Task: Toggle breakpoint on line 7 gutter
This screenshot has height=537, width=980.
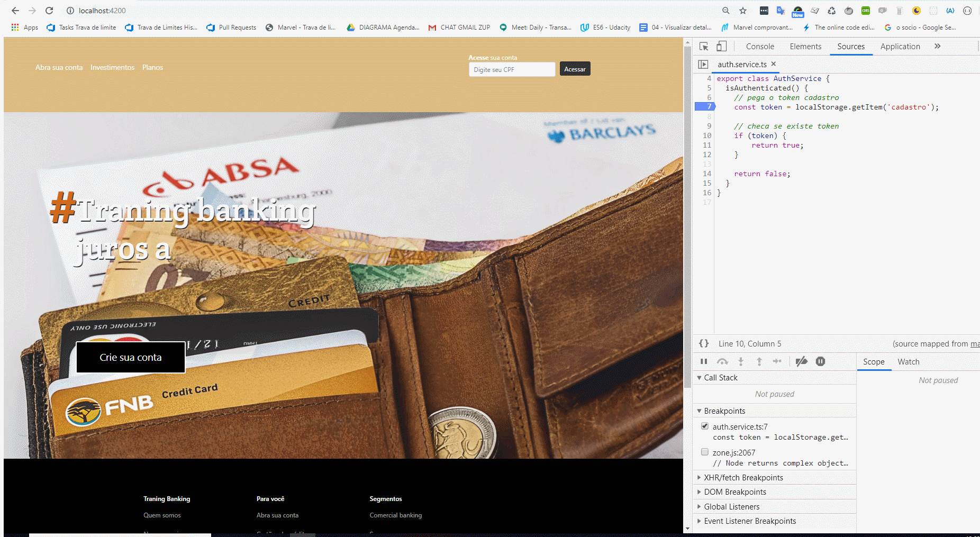Action: point(705,107)
